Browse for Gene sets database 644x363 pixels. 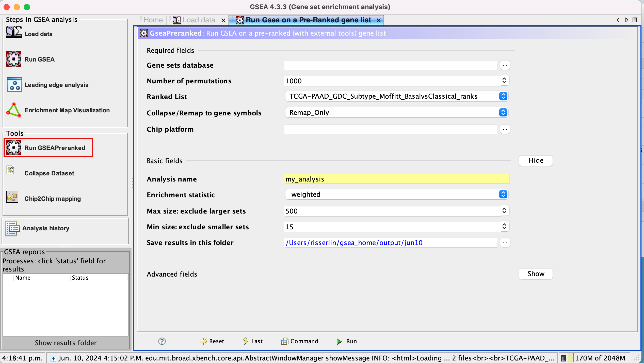[505, 65]
